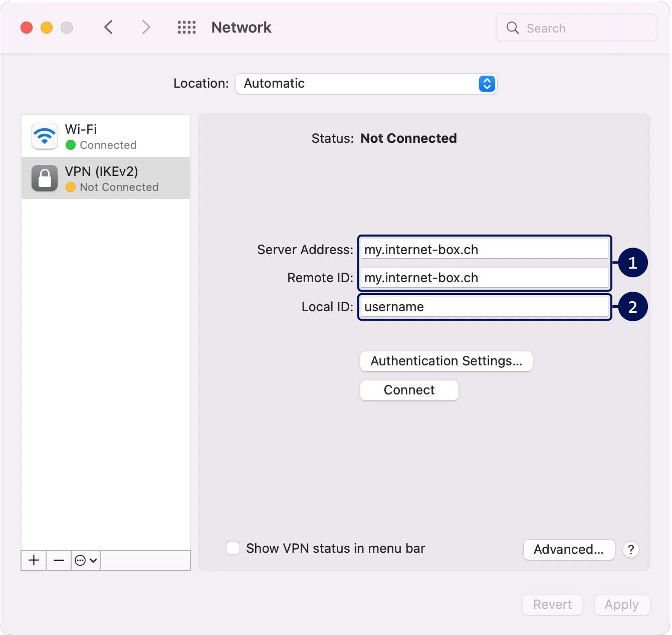Open the help question mark
Image resolution: width=672 pixels, height=635 pixels.
631,550
